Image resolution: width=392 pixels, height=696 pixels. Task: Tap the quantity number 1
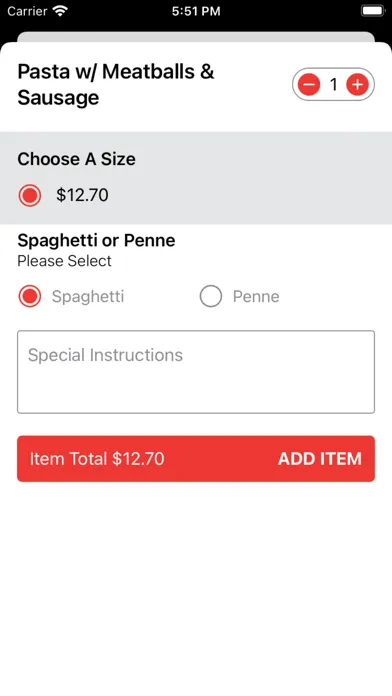pyautogui.click(x=333, y=84)
